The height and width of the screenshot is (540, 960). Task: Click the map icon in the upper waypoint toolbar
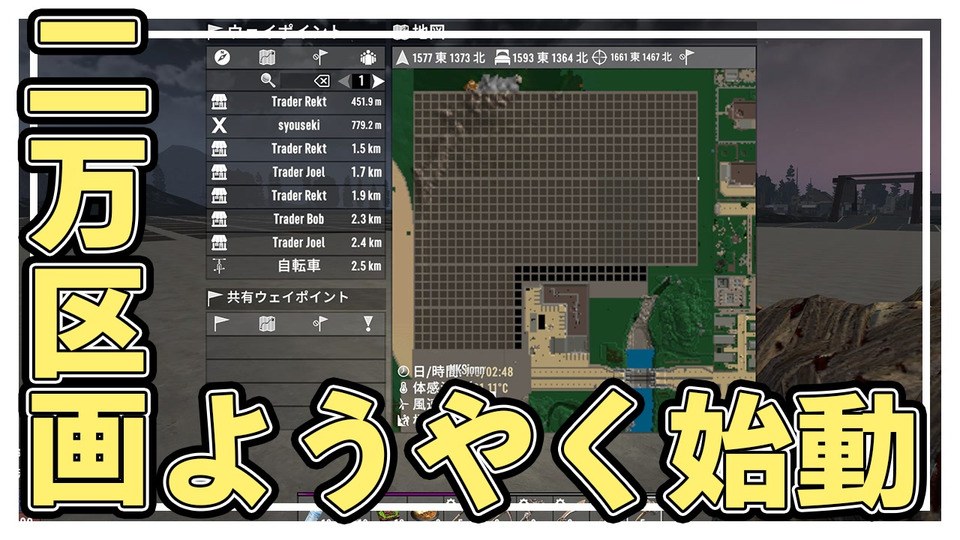(267, 58)
